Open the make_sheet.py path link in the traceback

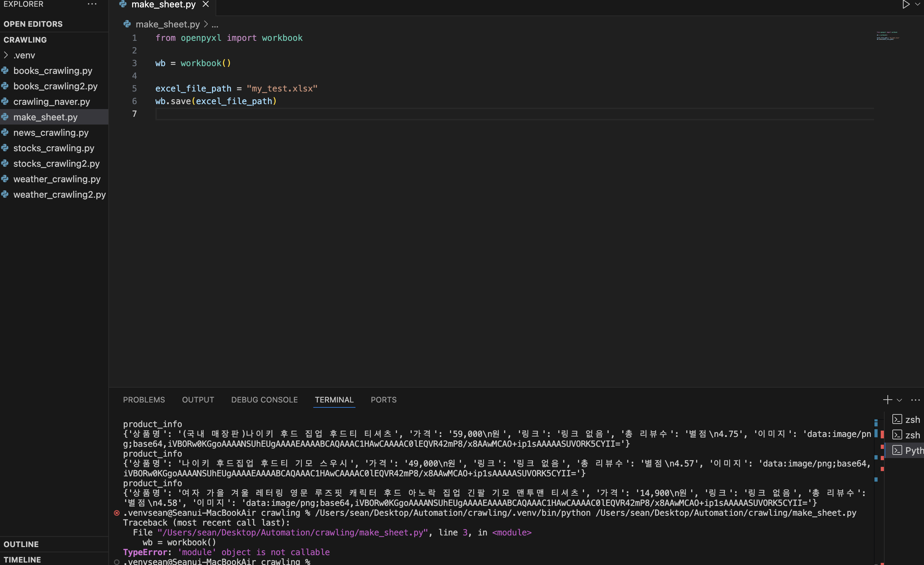[293, 532]
